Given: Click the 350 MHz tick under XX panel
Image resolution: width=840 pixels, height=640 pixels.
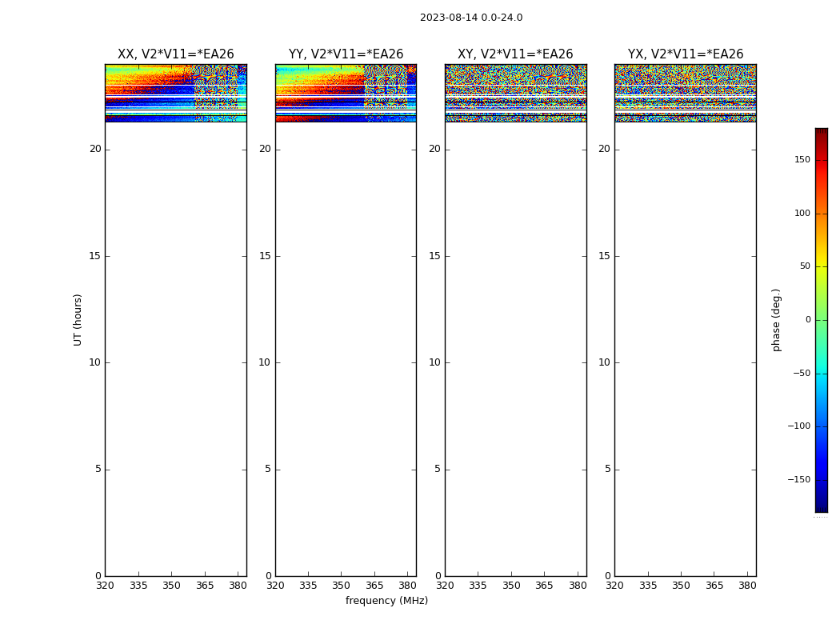Looking at the screenshot, I should coord(171,586).
